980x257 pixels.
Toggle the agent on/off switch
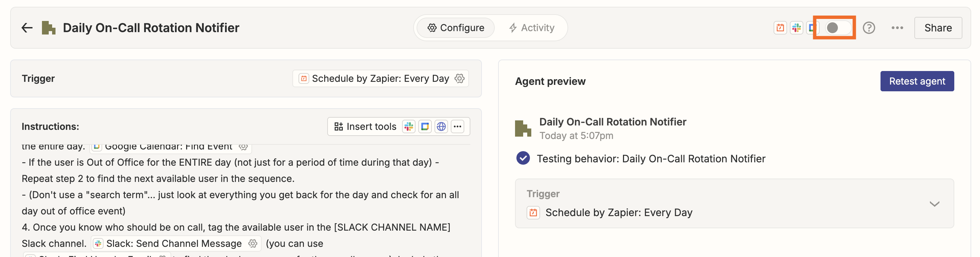tap(838, 28)
